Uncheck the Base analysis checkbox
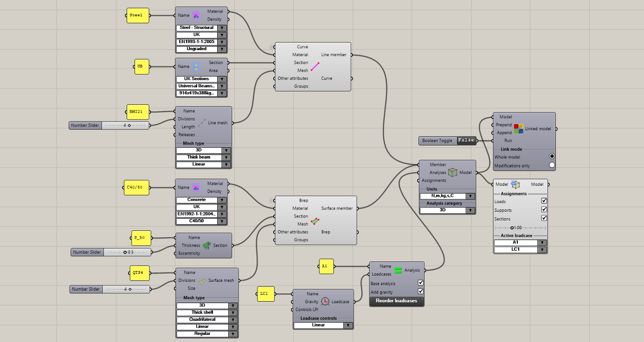 coord(421,283)
